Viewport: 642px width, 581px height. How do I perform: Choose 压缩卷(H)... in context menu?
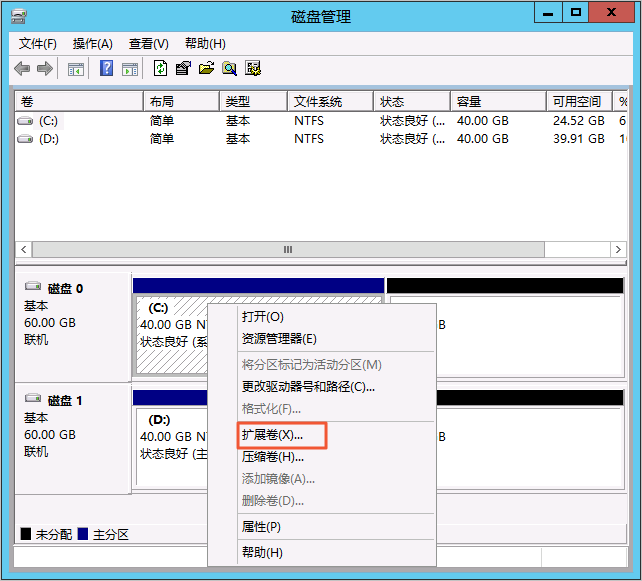pos(272,457)
